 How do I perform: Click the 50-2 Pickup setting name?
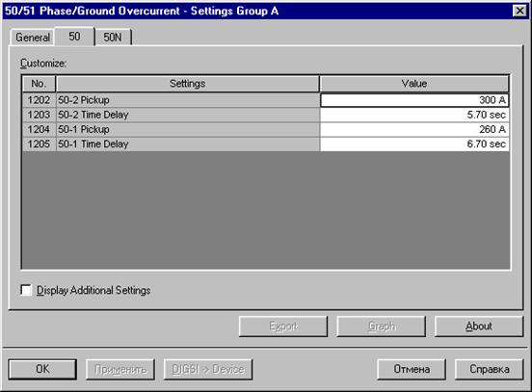click(188, 100)
